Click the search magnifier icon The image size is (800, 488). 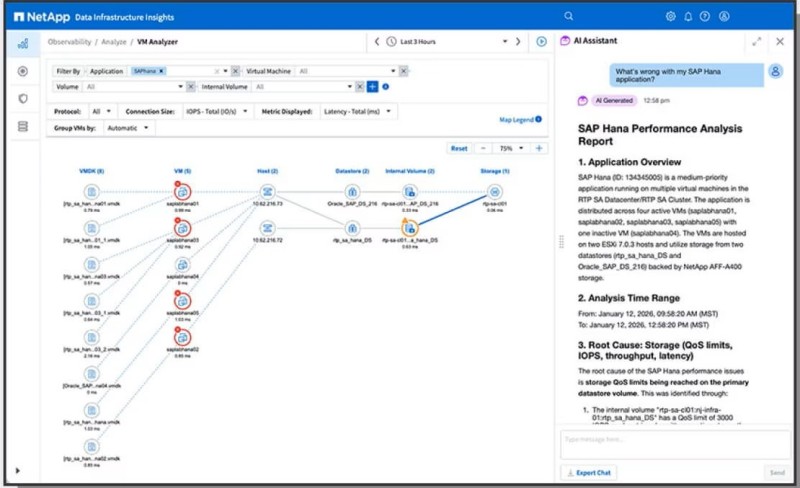click(x=569, y=16)
